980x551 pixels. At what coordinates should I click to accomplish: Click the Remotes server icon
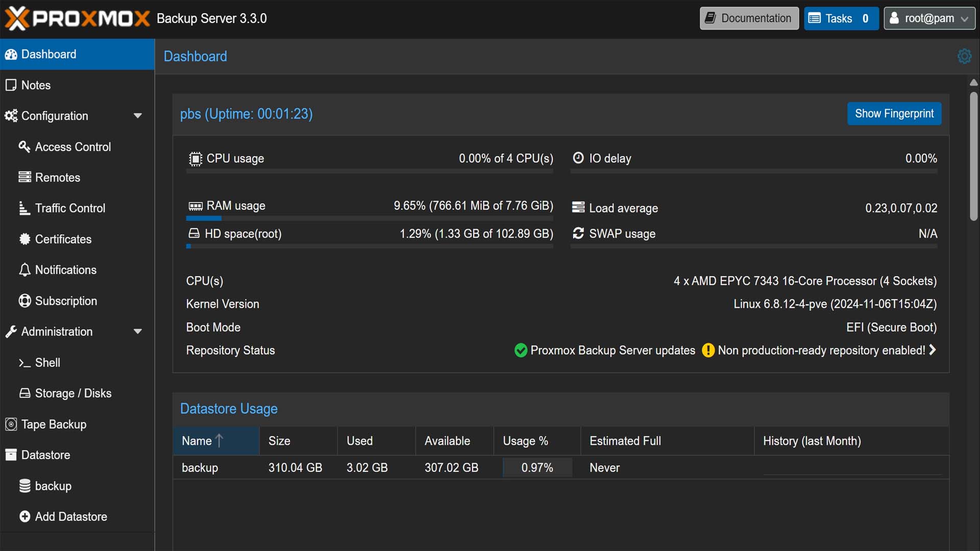[24, 178]
